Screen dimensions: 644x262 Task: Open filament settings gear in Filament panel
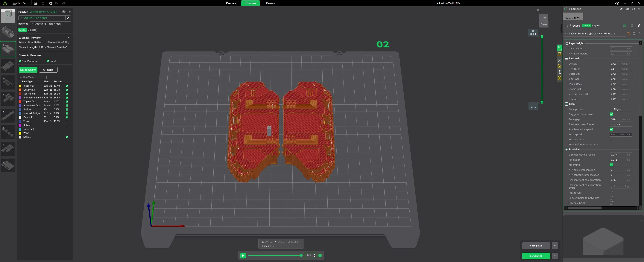click(640, 9)
